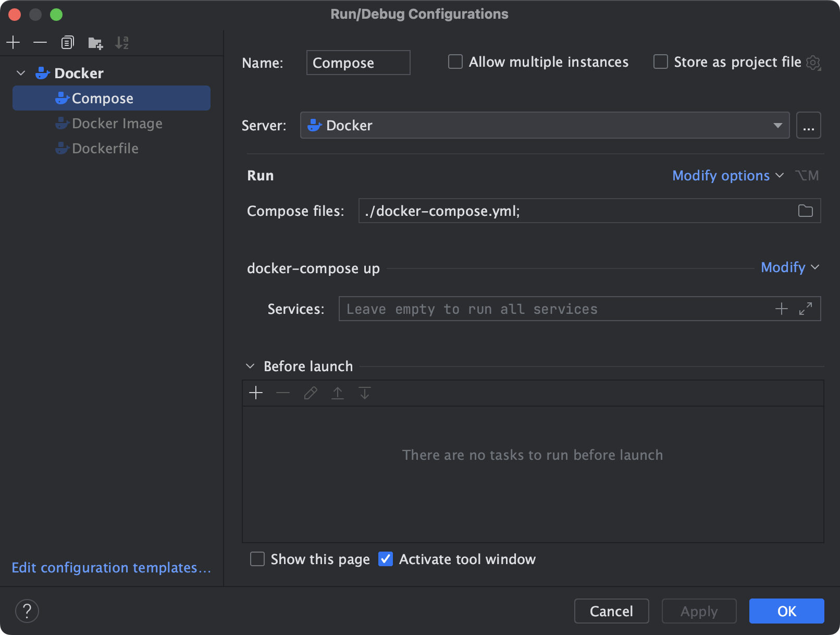Remove the selected Compose configuration

tap(40, 42)
